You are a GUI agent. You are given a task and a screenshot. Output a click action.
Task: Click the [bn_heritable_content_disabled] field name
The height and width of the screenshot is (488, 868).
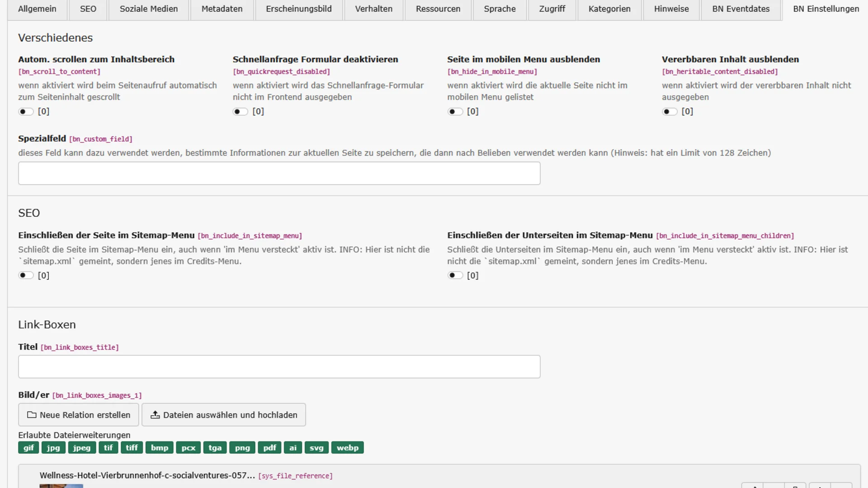click(x=720, y=72)
